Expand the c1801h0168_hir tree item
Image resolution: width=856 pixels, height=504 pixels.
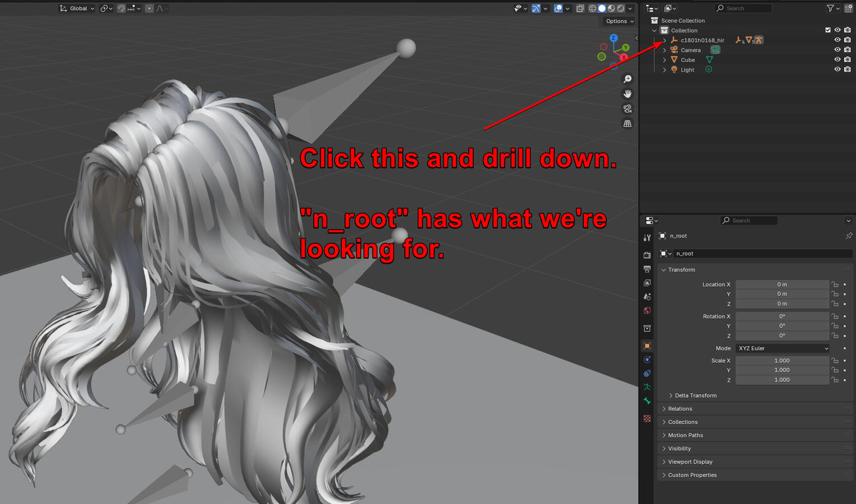(x=664, y=40)
